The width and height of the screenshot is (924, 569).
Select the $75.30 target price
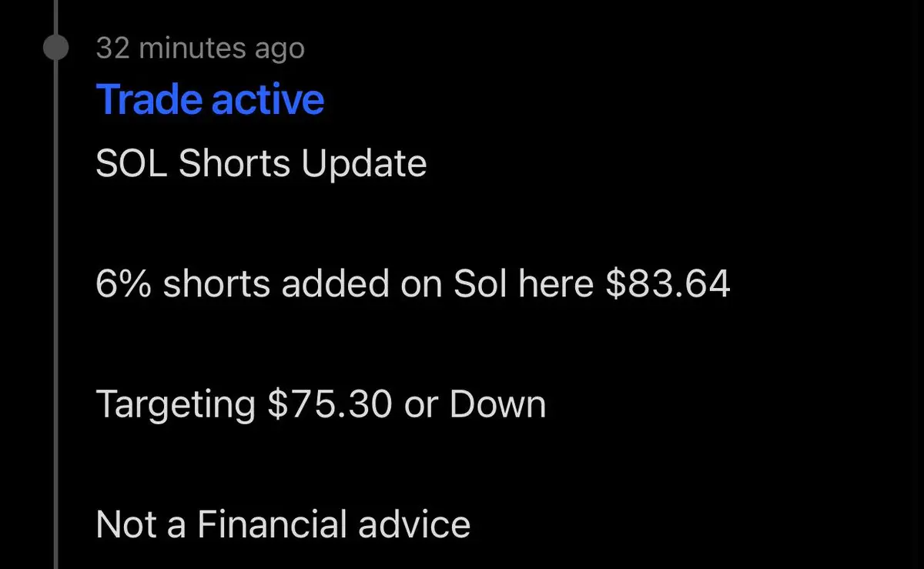pos(330,404)
